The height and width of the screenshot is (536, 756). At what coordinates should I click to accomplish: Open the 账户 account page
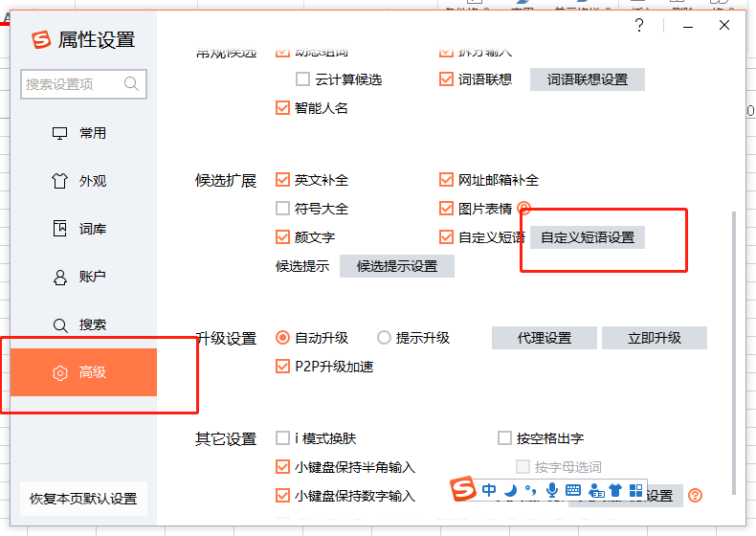tap(83, 277)
